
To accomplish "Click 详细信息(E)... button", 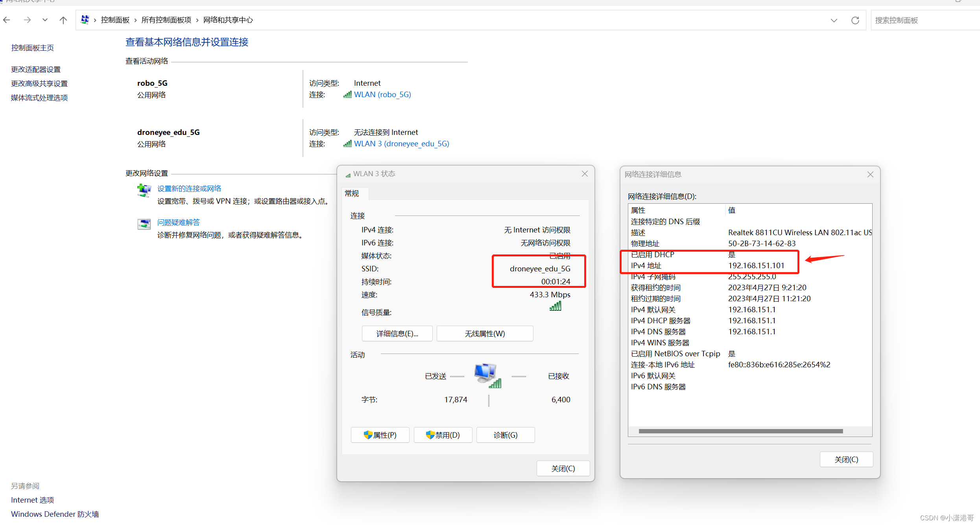I will pyautogui.click(x=397, y=333).
